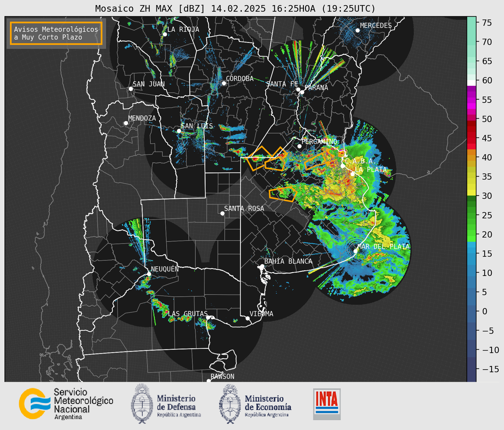This screenshot has height=430, width=504.
Task: Click the PARANA city label
Action: coord(316,88)
